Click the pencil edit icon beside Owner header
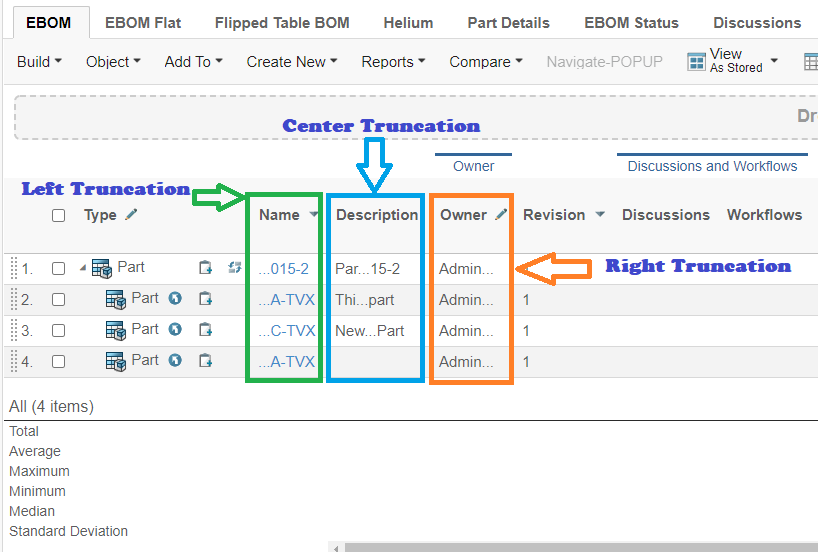The height and width of the screenshot is (552, 818). pos(501,214)
